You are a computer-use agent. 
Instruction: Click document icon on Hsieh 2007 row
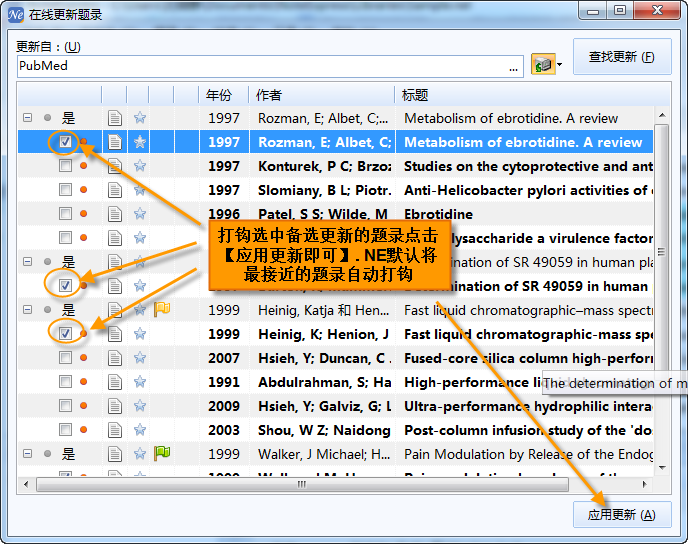(x=115, y=358)
